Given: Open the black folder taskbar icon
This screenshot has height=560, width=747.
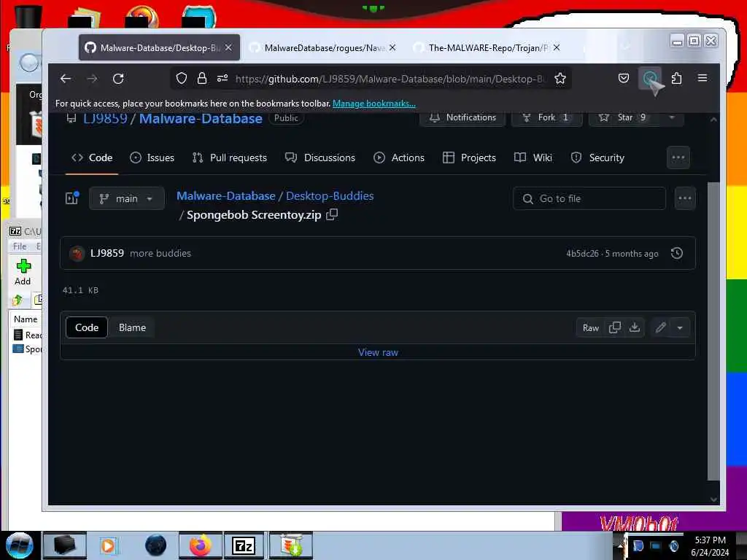Looking at the screenshot, I should click(65, 545).
